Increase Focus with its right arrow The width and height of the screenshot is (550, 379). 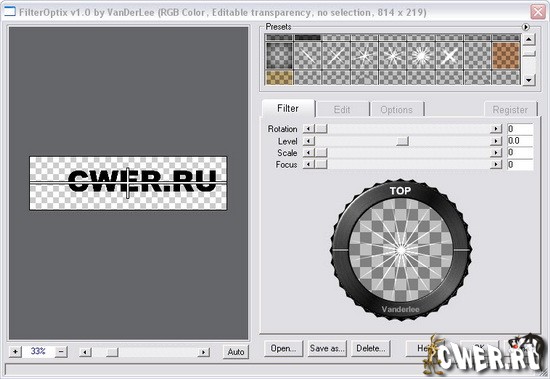[x=496, y=164]
